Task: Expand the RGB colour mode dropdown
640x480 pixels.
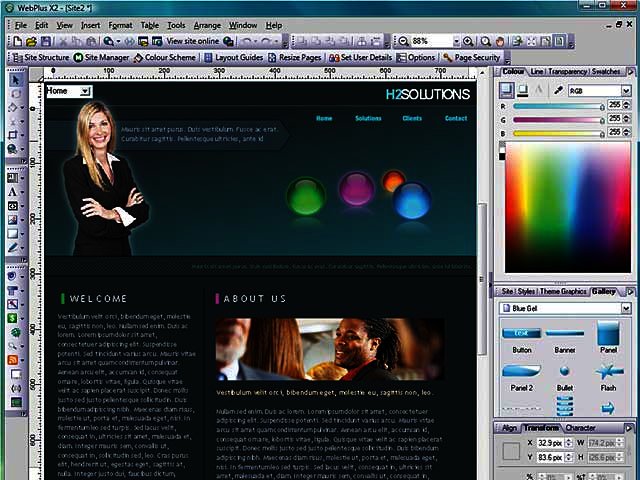Action: (626, 90)
